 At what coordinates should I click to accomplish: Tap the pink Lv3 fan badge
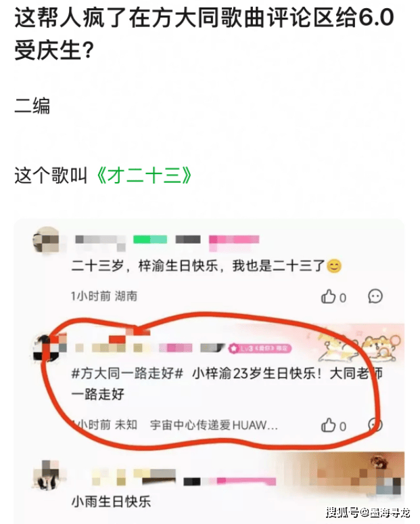tap(260, 349)
